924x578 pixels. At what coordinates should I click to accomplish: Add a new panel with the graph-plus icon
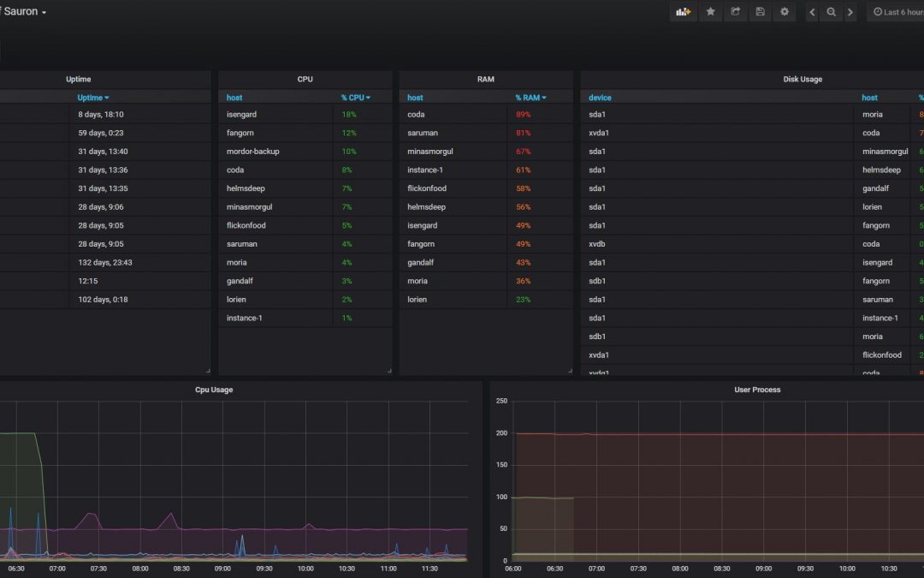click(x=683, y=12)
